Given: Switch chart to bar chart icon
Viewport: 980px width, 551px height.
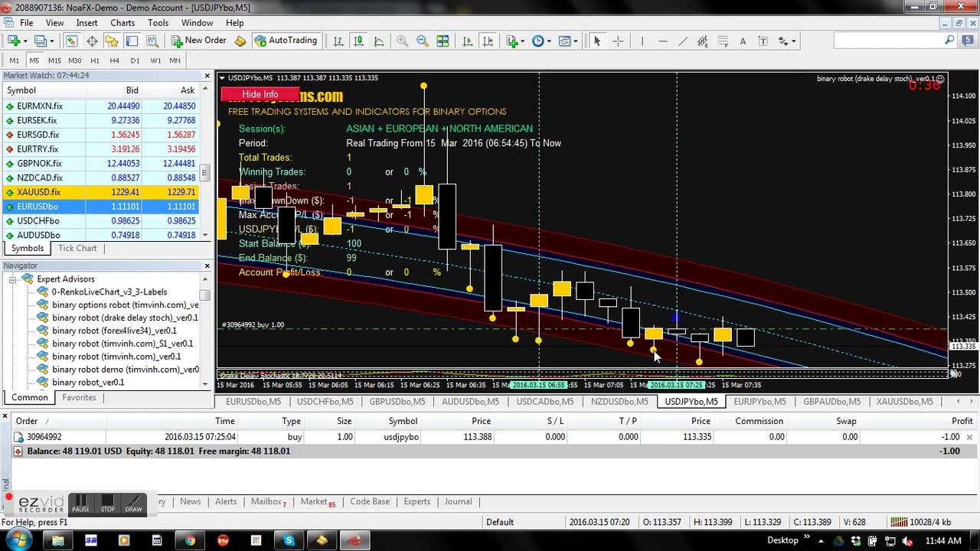Looking at the screenshot, I should click(x=338, y=41).
